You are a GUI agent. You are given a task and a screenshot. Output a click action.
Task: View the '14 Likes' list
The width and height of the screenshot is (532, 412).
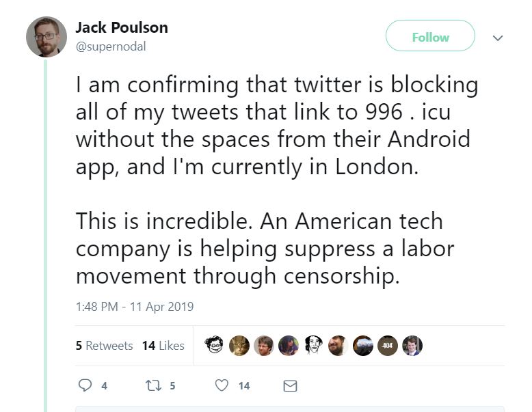[x=163, y=346]
